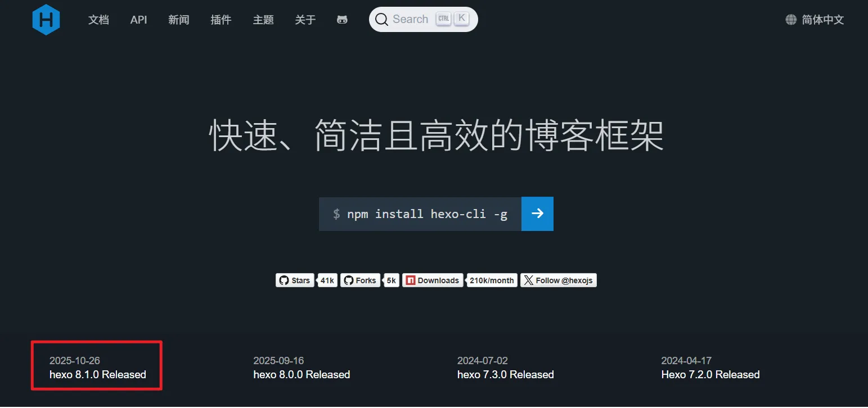Screen dimensions: 868x408
Task: Click the globe icon next to 简体中文
Action: tap(790, 20)
